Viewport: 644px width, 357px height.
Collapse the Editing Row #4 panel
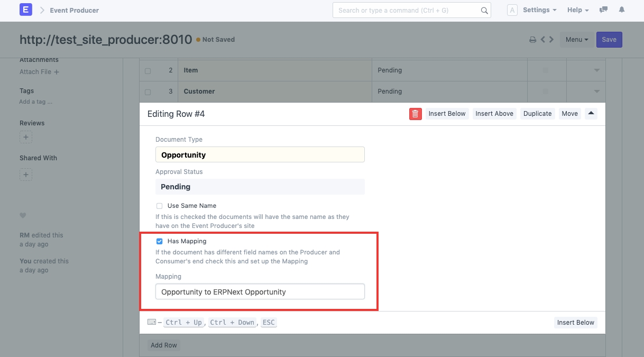pos(591,113)
